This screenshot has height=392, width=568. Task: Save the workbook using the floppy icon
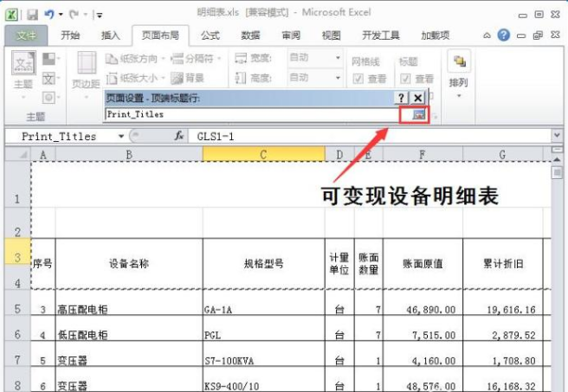point(33,15)
